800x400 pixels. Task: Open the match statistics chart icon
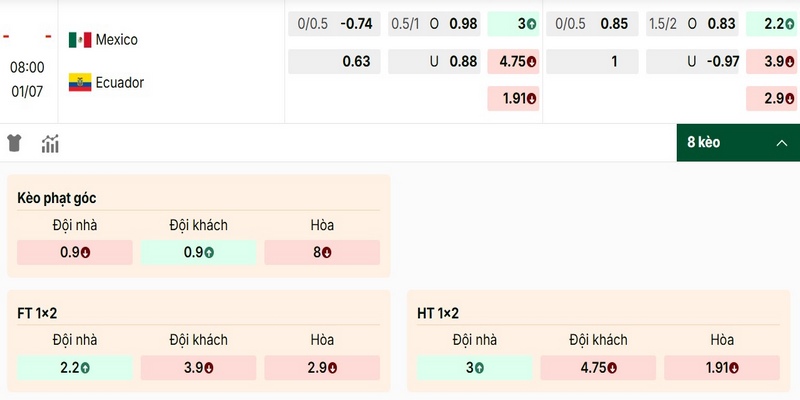pos(50,143)
